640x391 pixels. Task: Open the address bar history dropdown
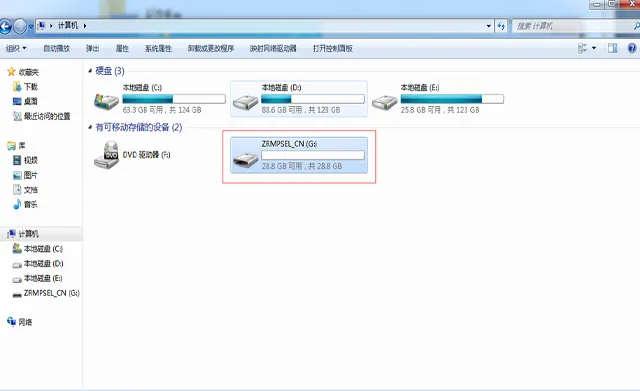489,26
